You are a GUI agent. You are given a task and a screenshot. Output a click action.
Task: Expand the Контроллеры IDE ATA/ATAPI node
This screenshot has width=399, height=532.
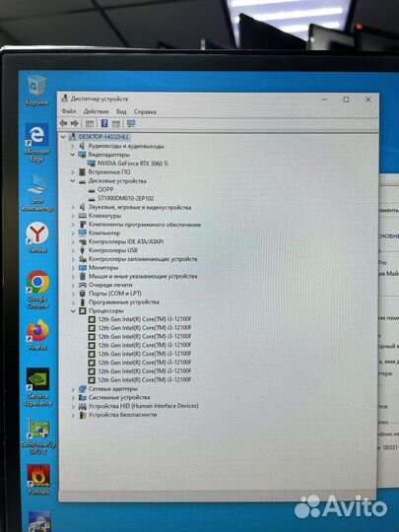pyautogui.click(x=73, y=242)
